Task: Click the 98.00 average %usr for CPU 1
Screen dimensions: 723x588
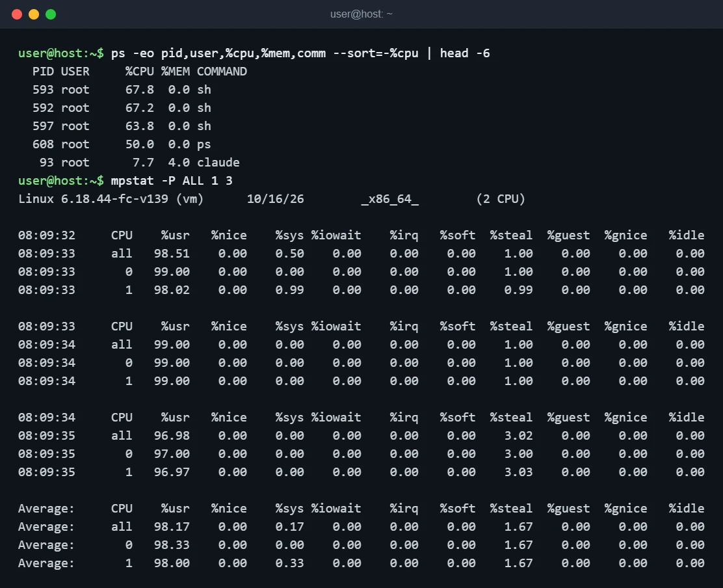Action: tap(172, 563)
